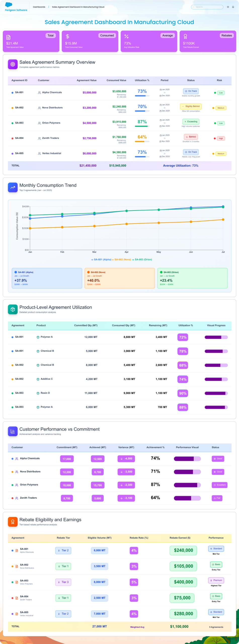This screenshot has height=644, width=239.
Task: Toggle SA-001 (Alpha) series in chart legend
Action: (101, 260)
